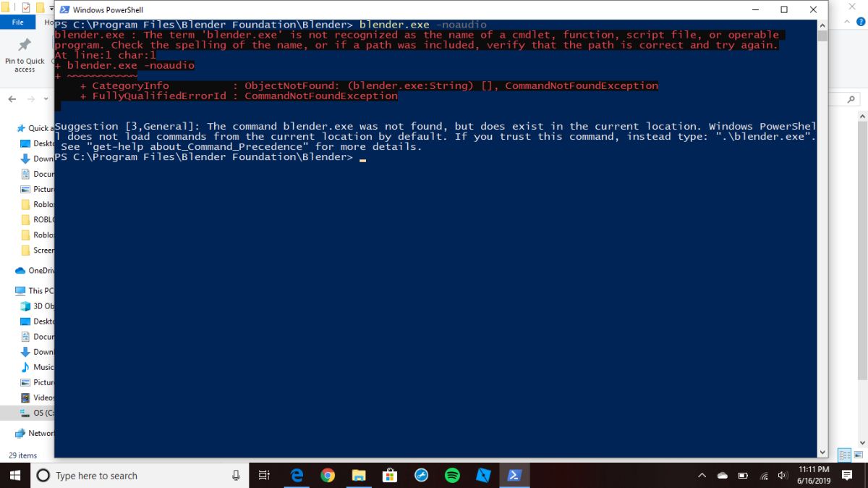Maximize the PowerShell window
Image resolution: width=868 pixels, height=488 pixels.
click(x=784, y=10)
